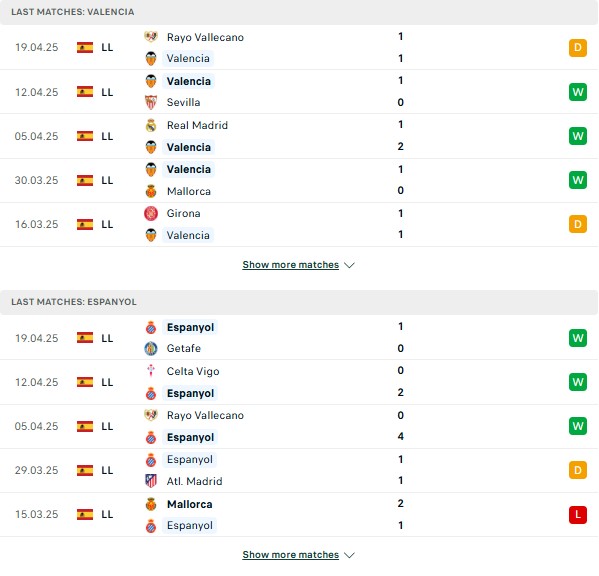599x576 pixels.
Task: Click the Atl. Madrid club crest
Action: [x=151, y=481]
